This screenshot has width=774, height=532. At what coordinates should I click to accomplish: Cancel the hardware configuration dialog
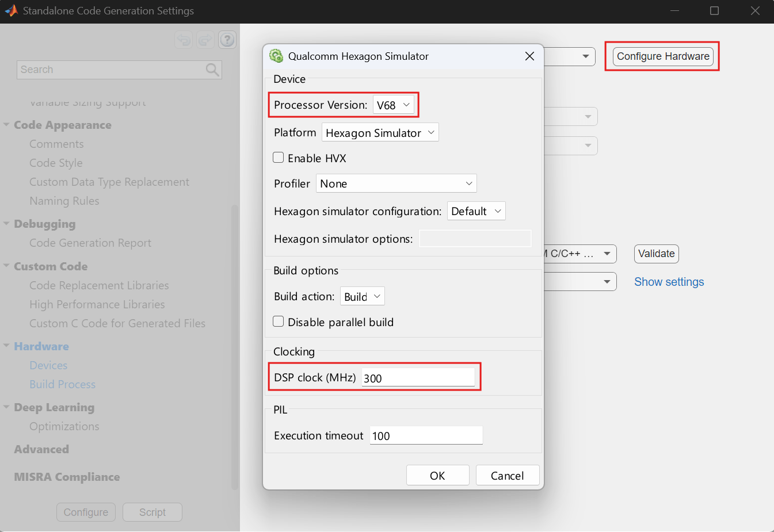click(x=507, y=475)
